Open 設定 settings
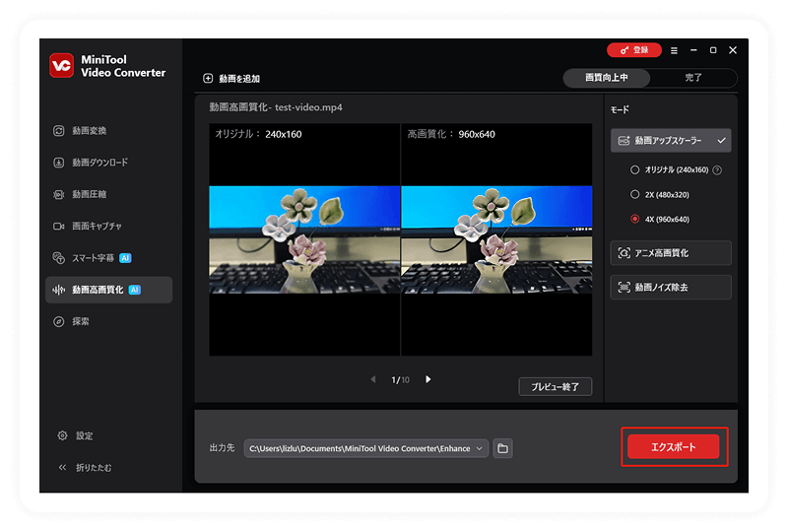788x532 pixels. pos(76,435)
